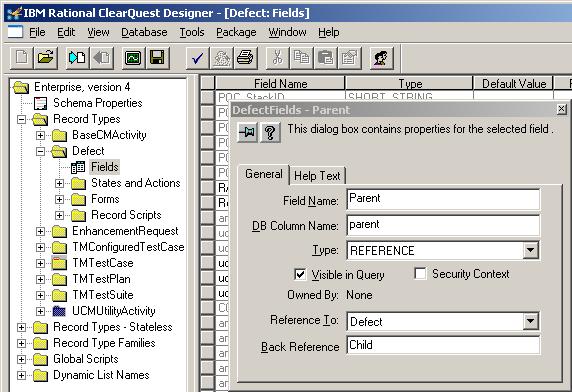Click the DB Column Name input box

[x=443, y=225]
